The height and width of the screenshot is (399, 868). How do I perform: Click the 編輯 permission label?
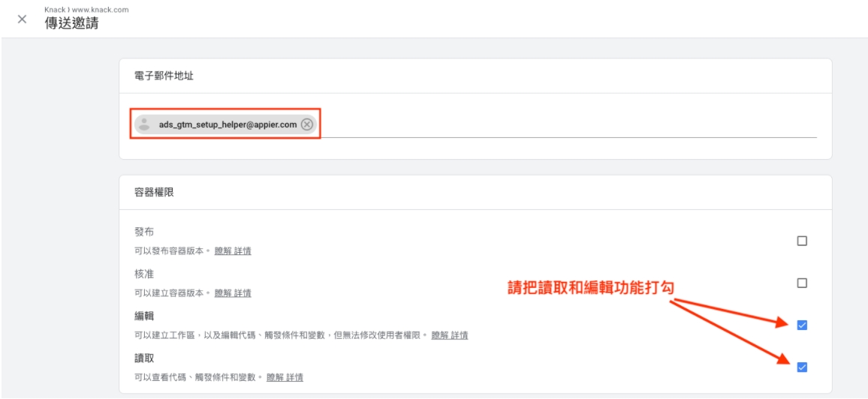coord(144,316)
